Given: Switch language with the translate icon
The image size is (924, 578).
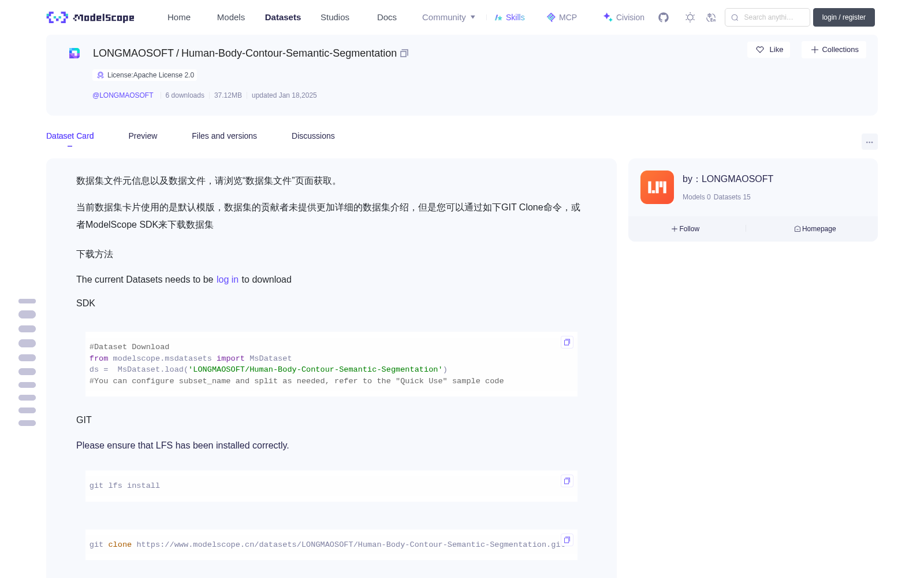Looking at the screenshot, I should (x=711, y=17).
